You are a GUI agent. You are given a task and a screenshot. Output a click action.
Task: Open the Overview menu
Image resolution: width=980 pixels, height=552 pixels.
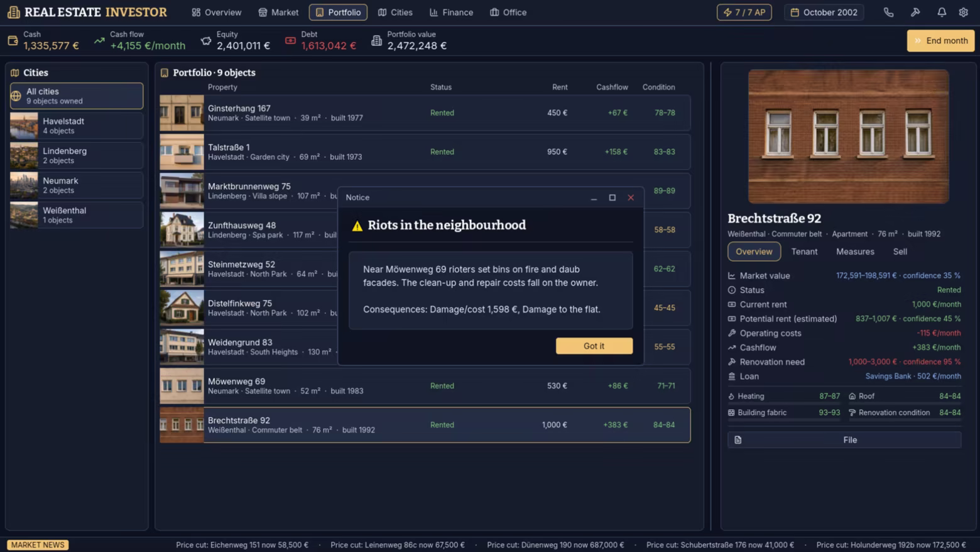click(216, 13)
